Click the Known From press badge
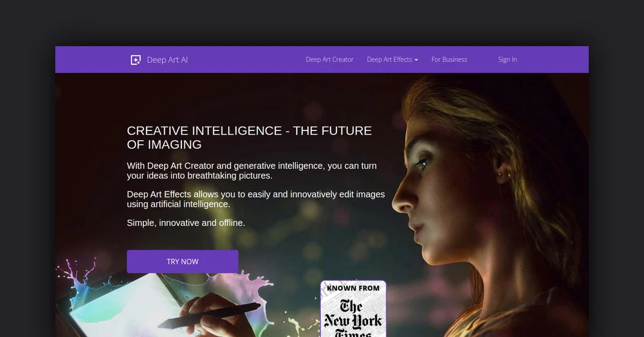This screenshot has width=644, height=337. (x=353, y=309)
